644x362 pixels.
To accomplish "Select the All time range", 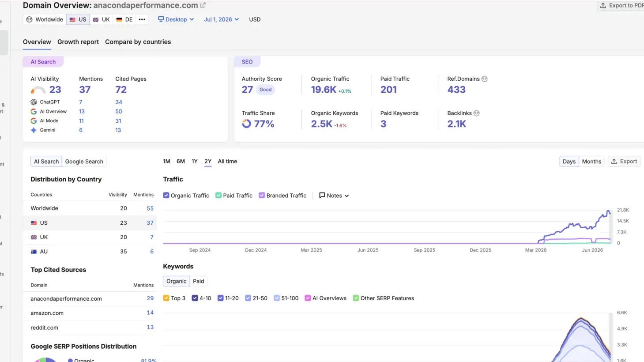I will (227, 162).
